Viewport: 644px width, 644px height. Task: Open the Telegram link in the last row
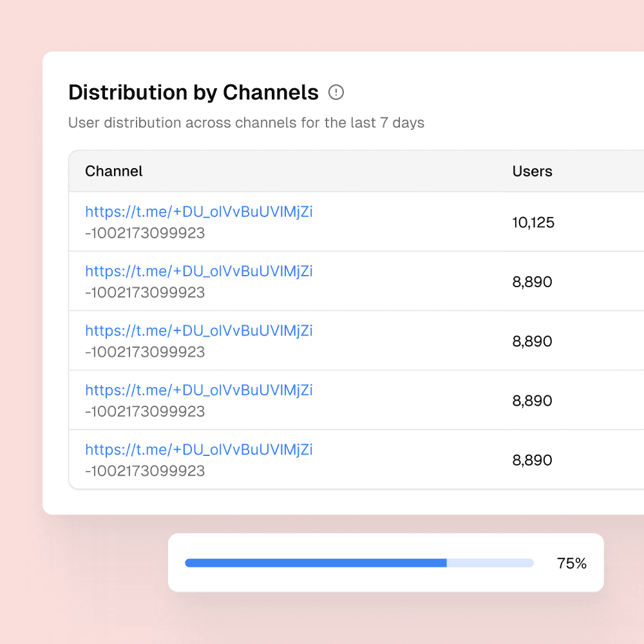pyautogui.click(x=198, y=450)
